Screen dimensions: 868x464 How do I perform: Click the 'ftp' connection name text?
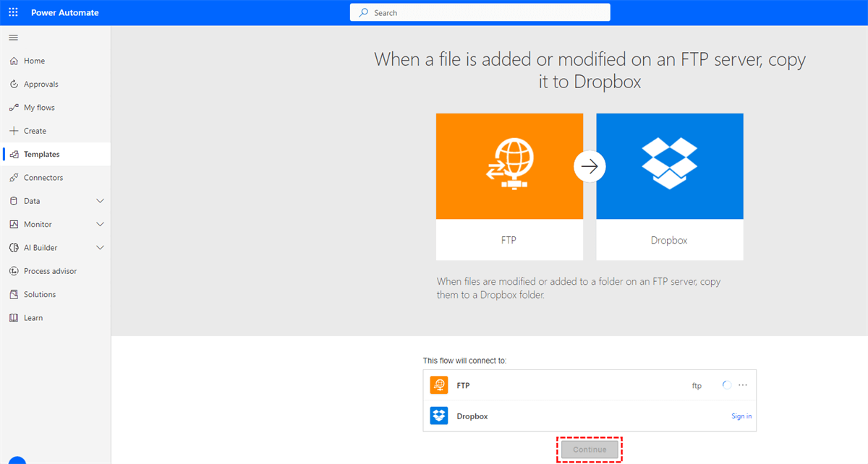(697, 386)
